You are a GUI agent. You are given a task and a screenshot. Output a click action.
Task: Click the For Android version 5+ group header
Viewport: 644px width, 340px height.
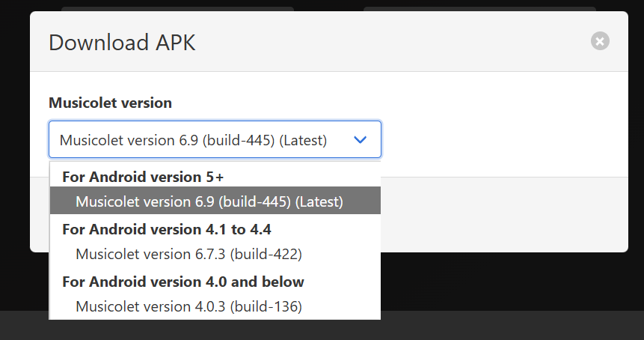point(143,177)
